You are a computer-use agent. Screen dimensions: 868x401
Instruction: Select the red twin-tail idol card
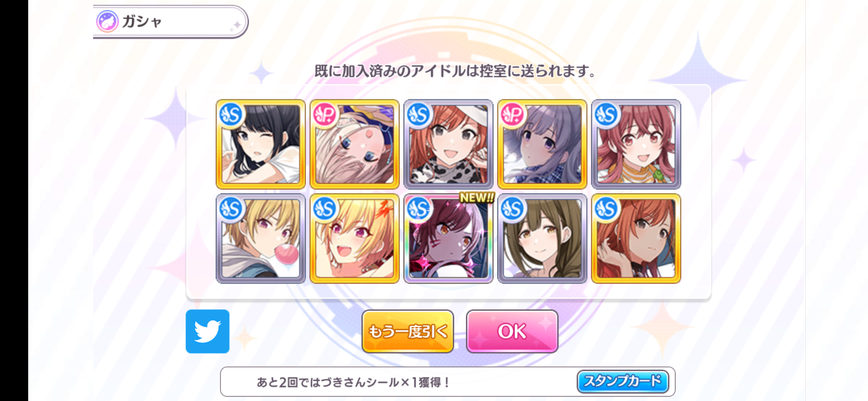pyautogui.click(x=636, y=144)
